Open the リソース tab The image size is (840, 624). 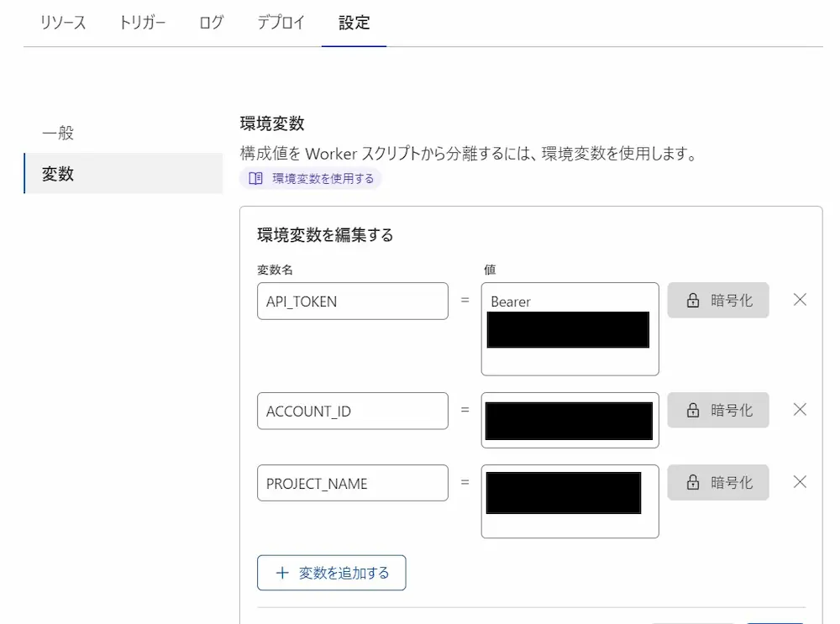click(63, 23)
